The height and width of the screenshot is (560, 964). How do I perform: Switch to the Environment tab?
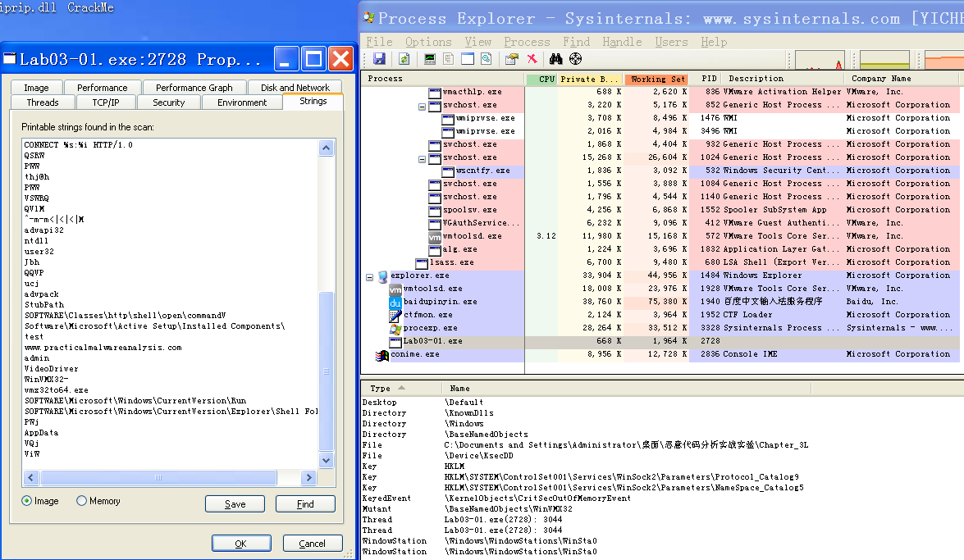[241, 102]
